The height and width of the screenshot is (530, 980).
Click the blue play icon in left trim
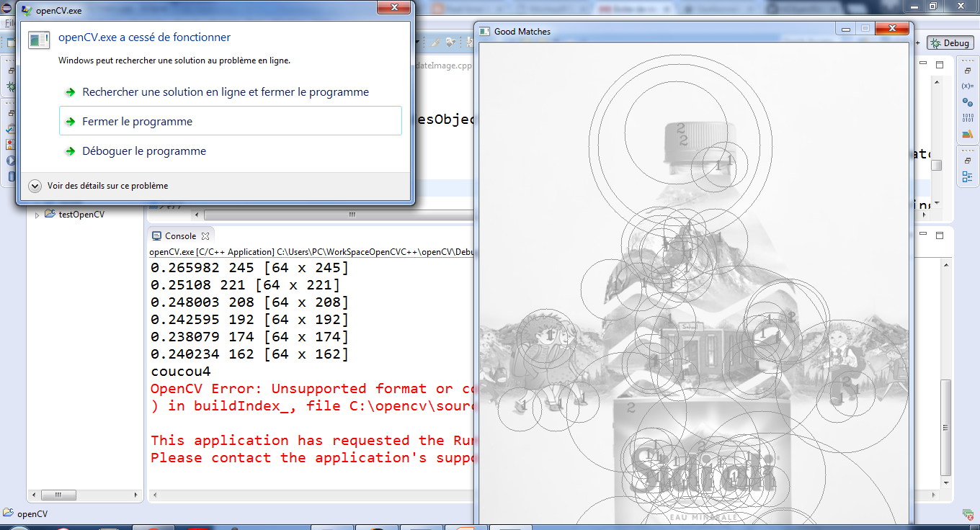coord(11,161)
